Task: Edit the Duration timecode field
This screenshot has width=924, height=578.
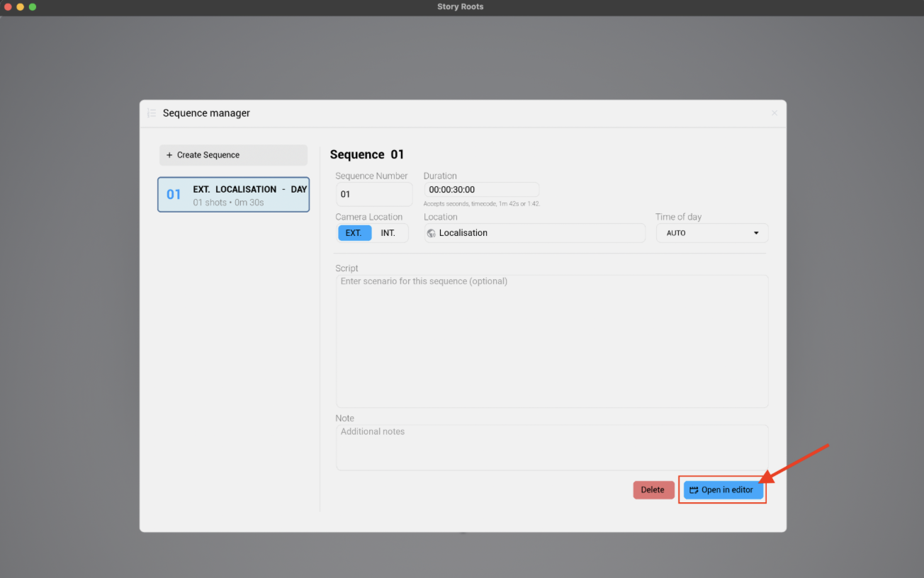Action: 482,190
